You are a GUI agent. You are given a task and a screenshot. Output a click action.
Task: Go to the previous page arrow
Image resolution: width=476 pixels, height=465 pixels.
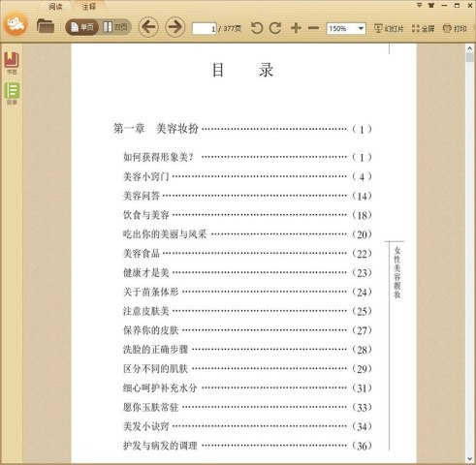click(x=148, y=27)
